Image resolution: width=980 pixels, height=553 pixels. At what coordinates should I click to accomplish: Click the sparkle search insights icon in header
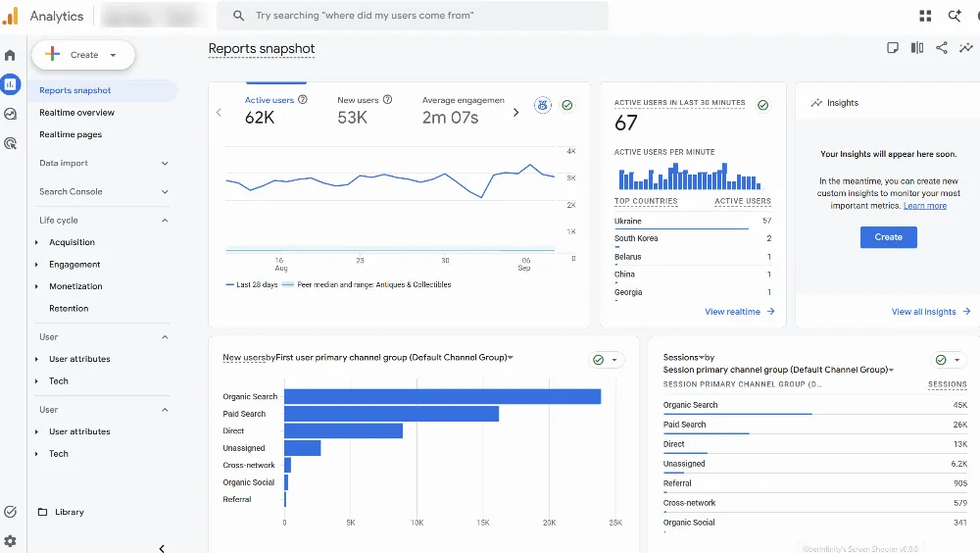955,16
